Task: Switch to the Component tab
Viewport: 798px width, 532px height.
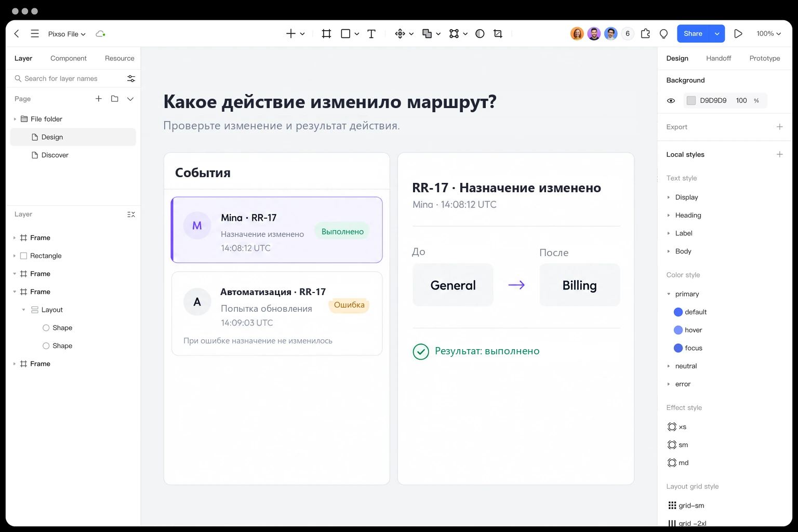Action: click(69, 58)
